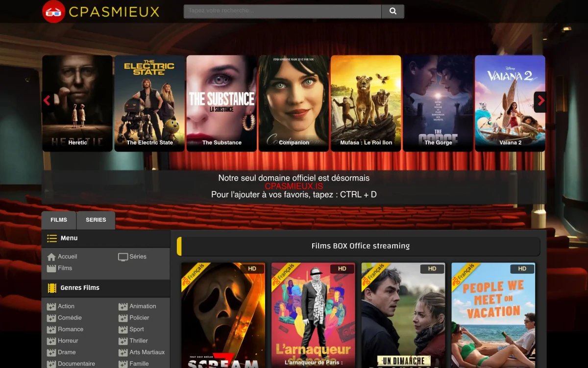Select the Sport genre

pos(137,329)
